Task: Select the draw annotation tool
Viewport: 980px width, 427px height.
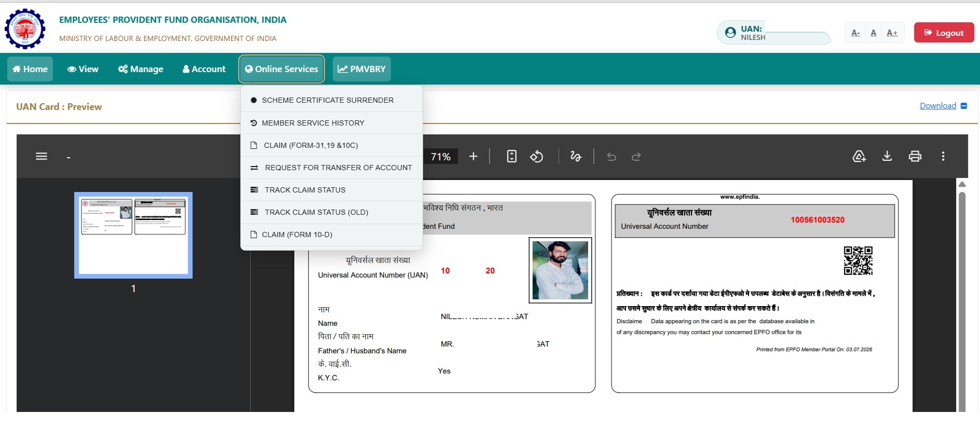Action: [576, 156]
